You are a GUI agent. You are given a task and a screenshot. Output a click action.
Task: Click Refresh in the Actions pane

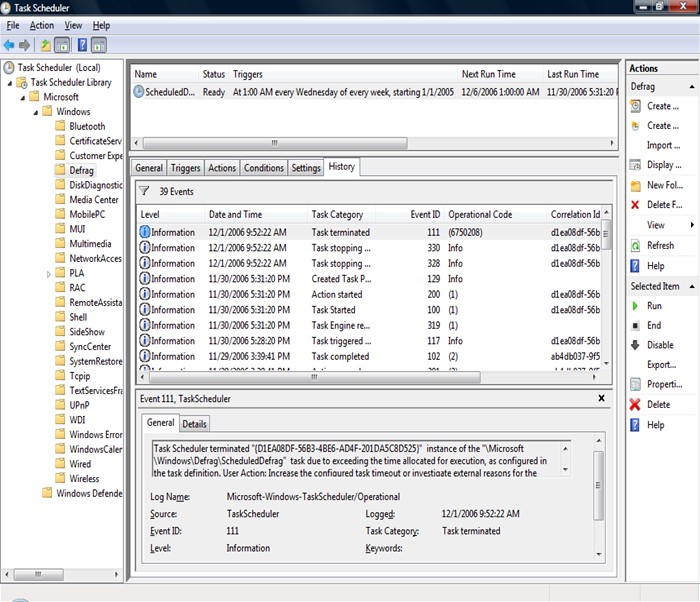[x=660, y=245]
